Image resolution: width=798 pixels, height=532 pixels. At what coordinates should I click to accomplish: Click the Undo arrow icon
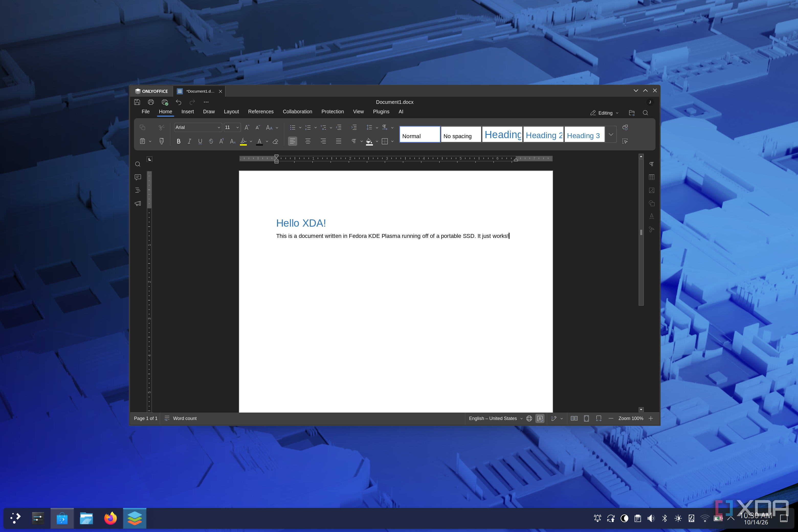pyautogui.click(x=179, y=102)
